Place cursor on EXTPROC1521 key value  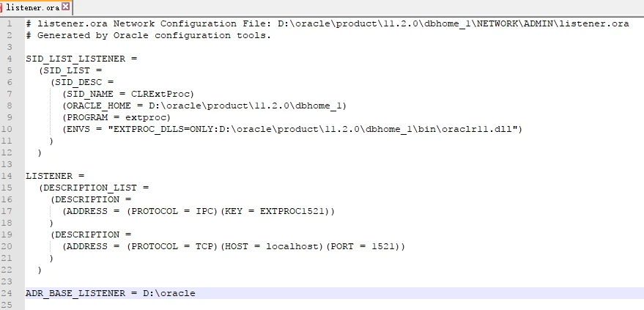pos(294,211)
